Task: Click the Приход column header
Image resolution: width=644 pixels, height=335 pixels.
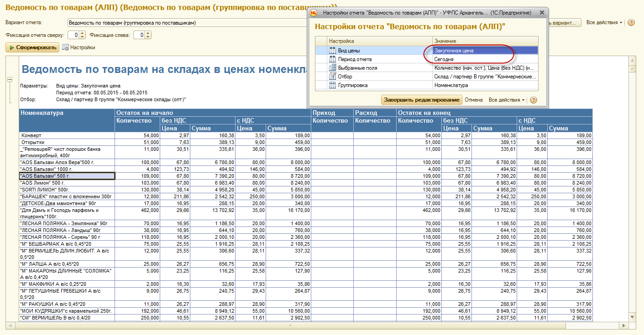Action: pos(332,113)
